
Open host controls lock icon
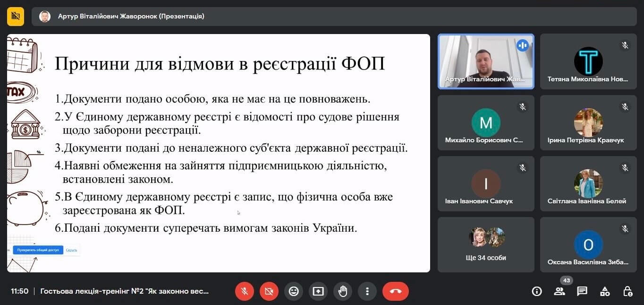[627, 291]
